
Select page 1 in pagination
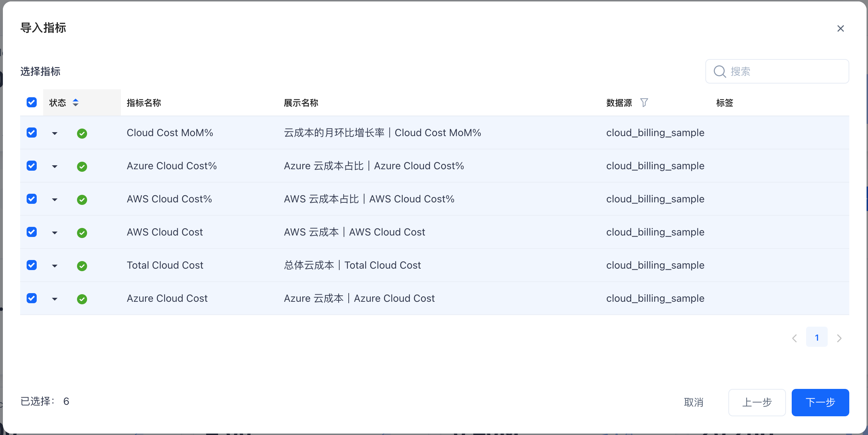[817, 337]
